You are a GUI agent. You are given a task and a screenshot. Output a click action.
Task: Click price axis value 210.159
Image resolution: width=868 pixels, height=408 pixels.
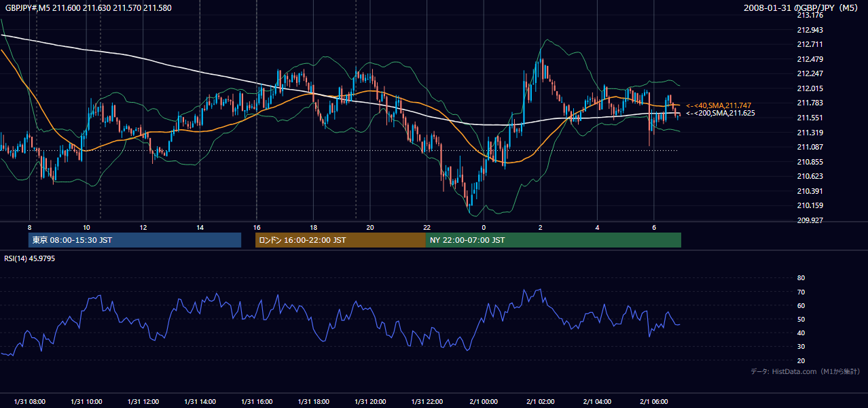tap(810, 205)
